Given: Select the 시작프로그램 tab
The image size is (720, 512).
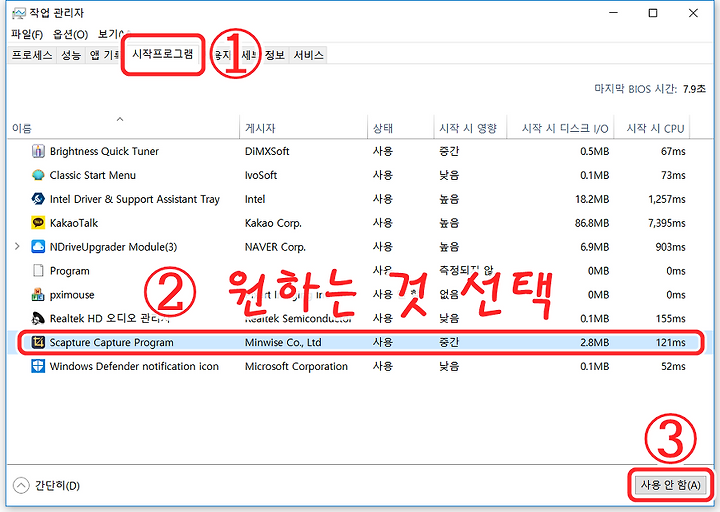Looking at the screenshot, I should [x=163, y=54].
